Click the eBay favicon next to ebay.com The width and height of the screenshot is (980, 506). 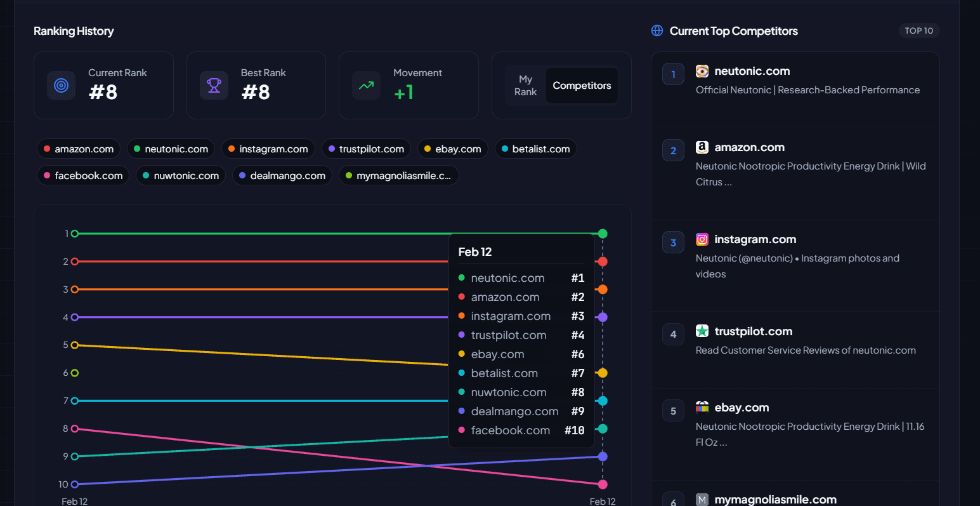coord(702,407)
